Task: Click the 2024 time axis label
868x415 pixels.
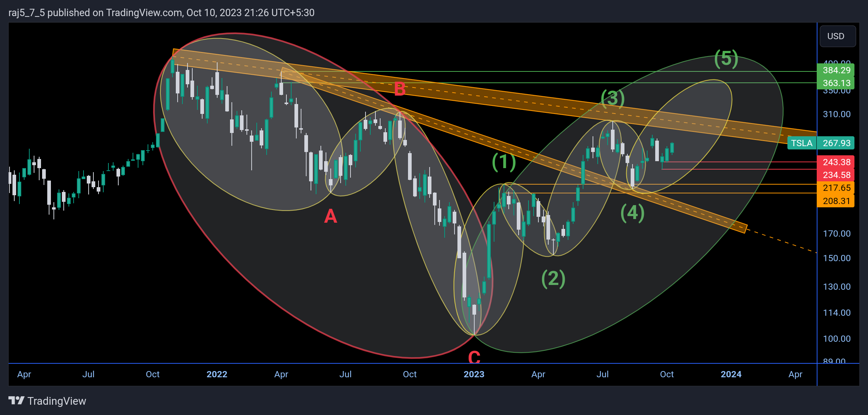Action: pyautogui.click(x=731, y=374)
